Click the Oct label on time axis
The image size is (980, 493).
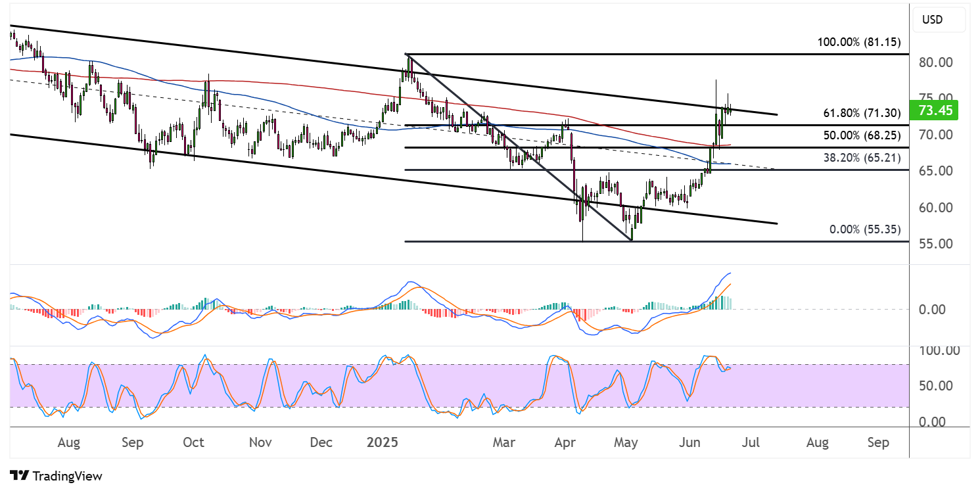click(194, 443)
